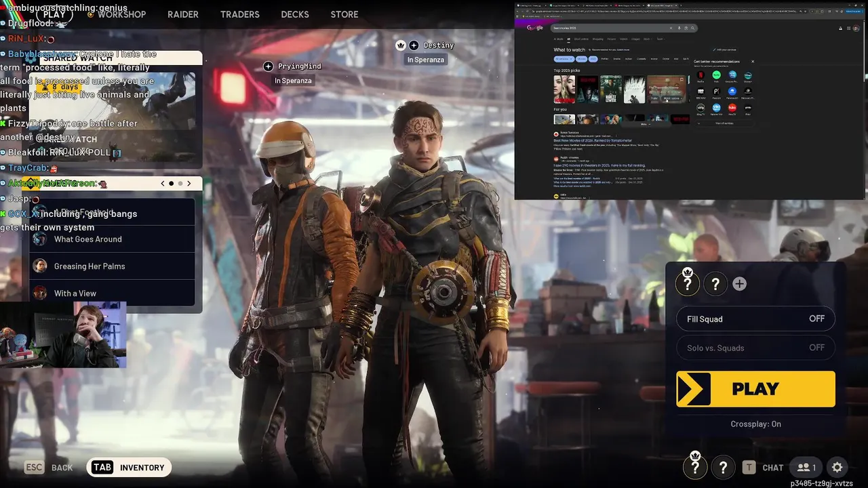Toggle the Crossplay: On setting
Image resolution: width=868 pixels, height=488 pixels.
[755, 424]
